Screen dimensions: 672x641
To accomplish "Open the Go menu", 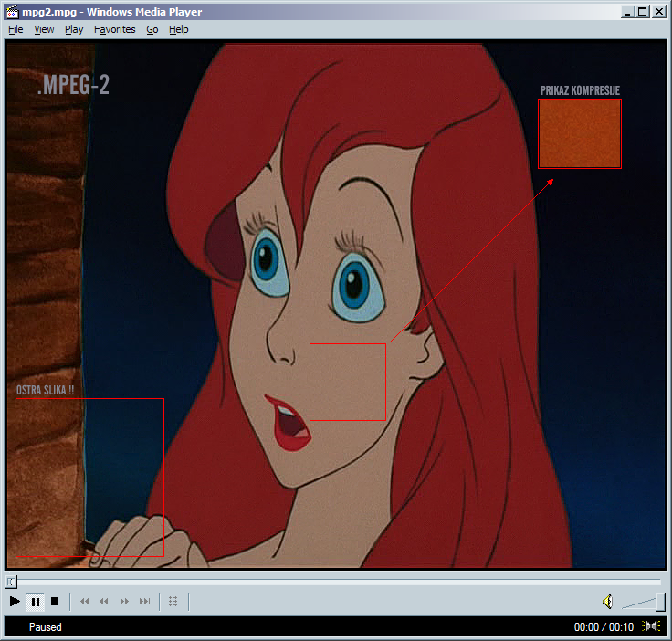I will [x=152, y=29].
